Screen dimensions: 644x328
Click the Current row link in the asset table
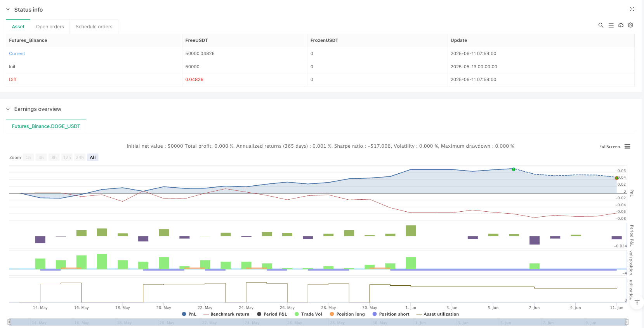pos(17,54)
